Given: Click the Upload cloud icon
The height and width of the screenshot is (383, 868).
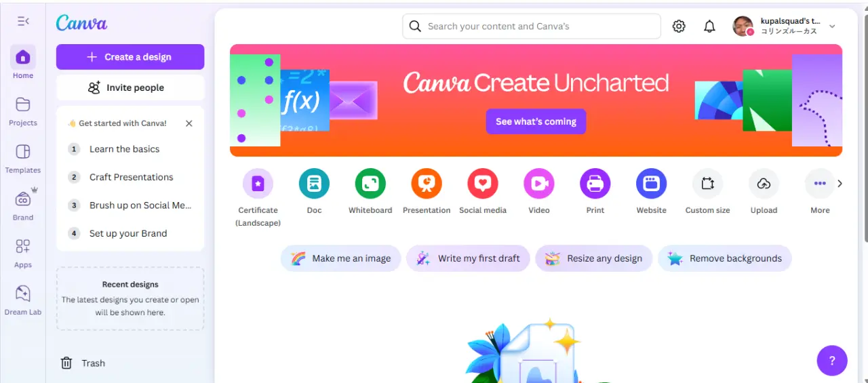Looking at the screenshot, I should point(764,184).
